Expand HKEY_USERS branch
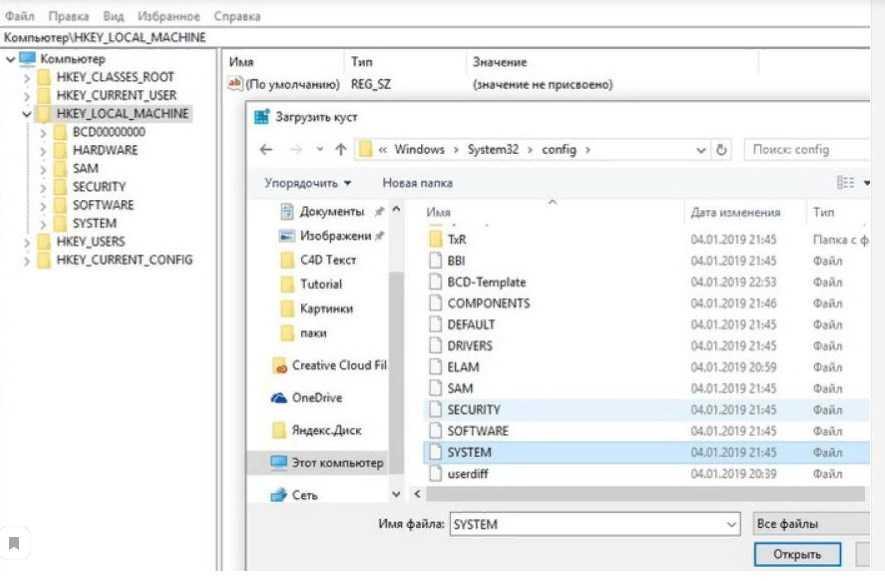 coord(27,242)
